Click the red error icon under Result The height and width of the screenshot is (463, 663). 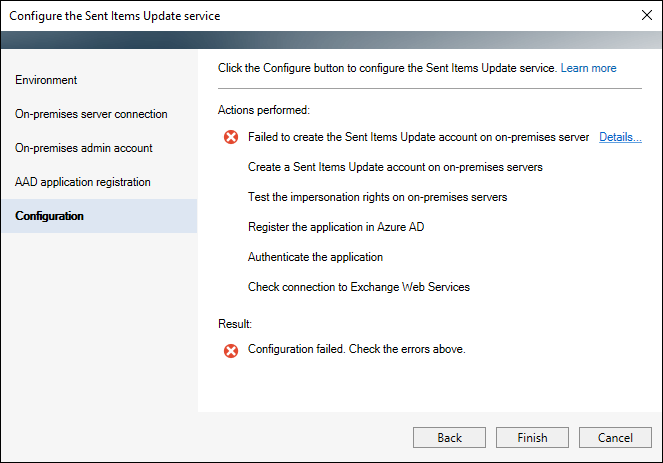pyautogui.click(x=231, y=351)
